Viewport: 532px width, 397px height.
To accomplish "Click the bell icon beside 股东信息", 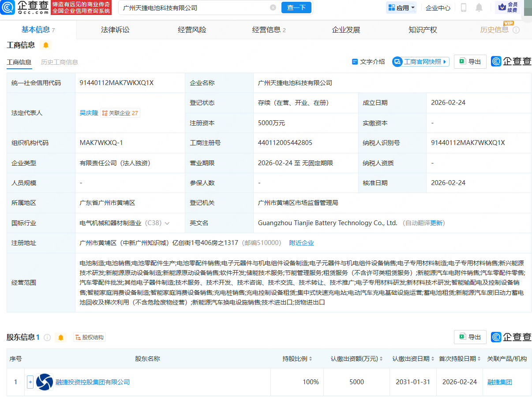I will pyautogui.click(x=61, y=337).
